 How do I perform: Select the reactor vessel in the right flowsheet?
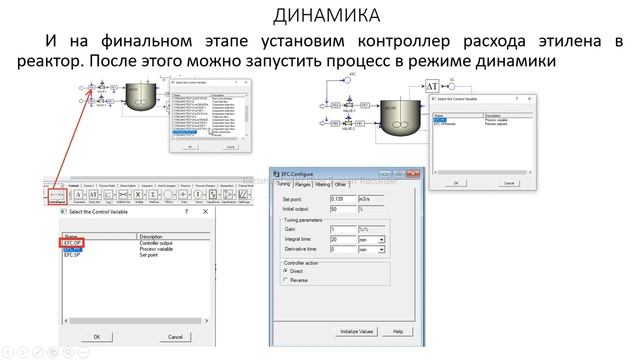point(400,118)
